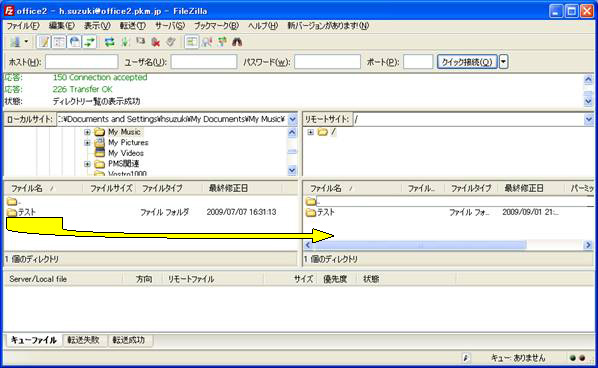
Task: Click the ポート(P) input field
Action: click(x=418, y=62)
